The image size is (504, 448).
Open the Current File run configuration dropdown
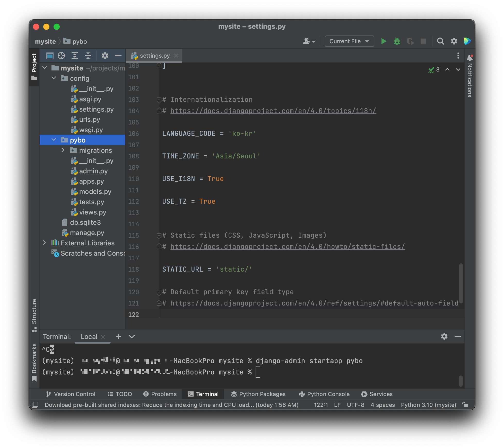click(349, 41)
